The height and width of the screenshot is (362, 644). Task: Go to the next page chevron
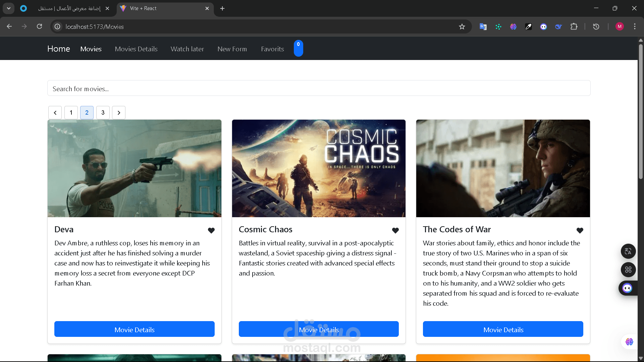(x=119, y=113)
